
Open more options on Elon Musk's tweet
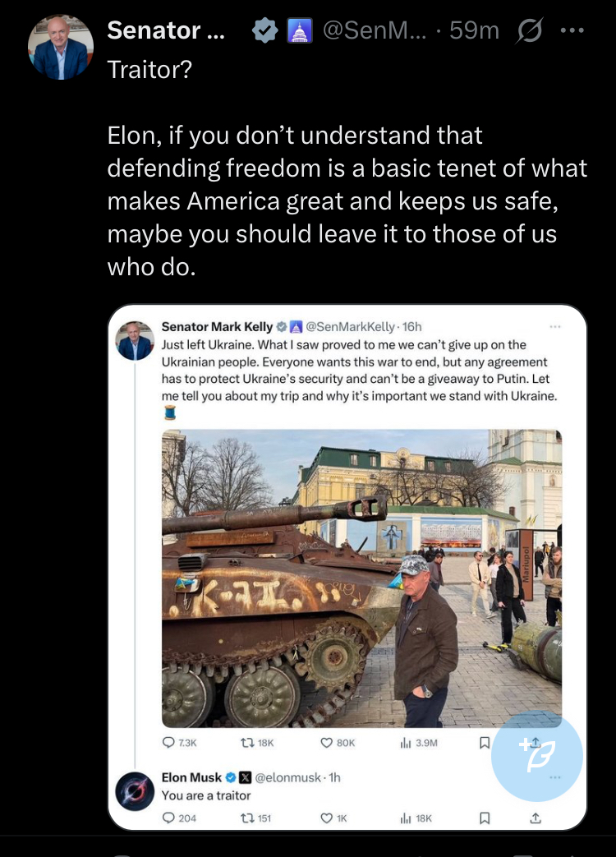pos(556,777)
